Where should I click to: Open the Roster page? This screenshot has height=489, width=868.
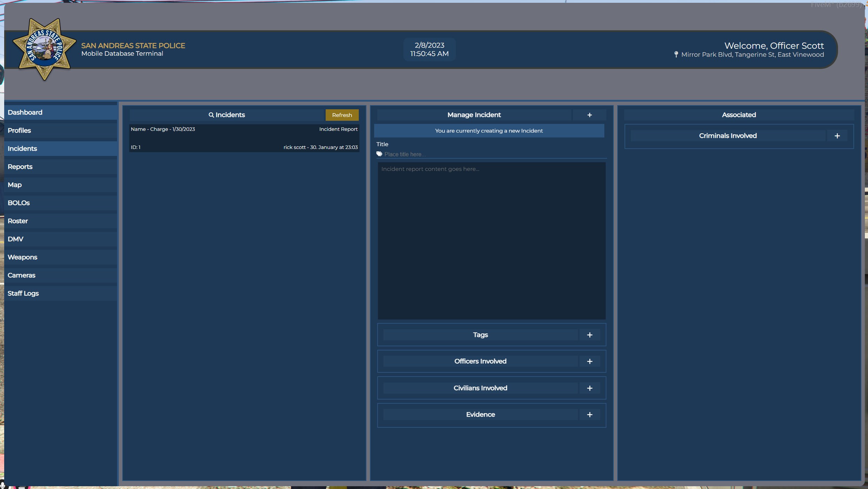coord(61,221)
